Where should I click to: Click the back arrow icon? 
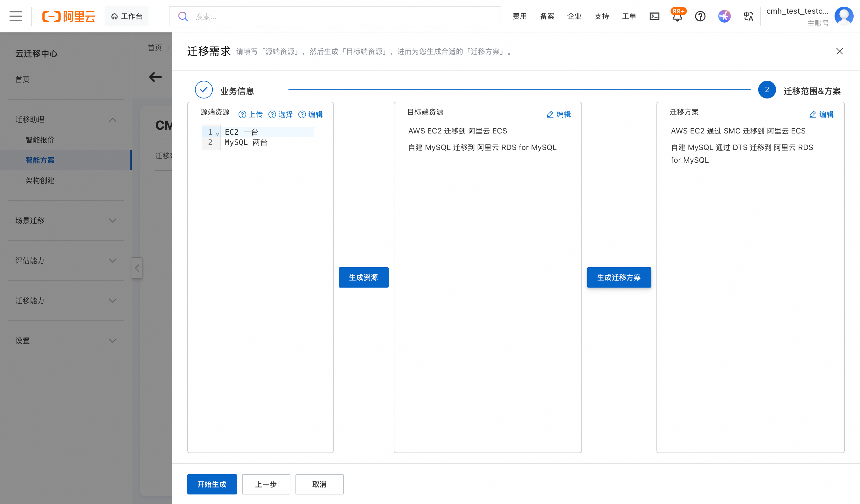(x=155, y=77)
